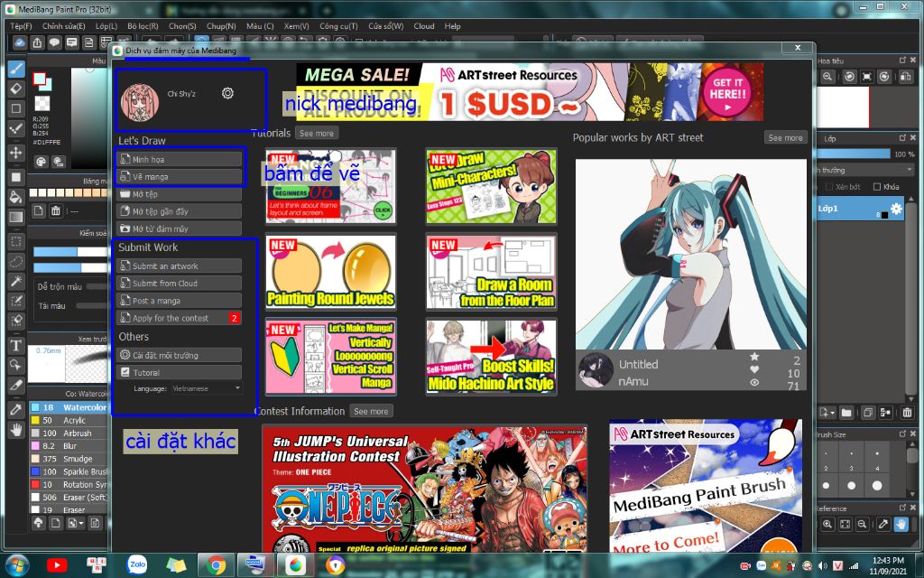Open the Hatsune Miku Untitled artwork
The image size is (924, 578).
point(690,254)
